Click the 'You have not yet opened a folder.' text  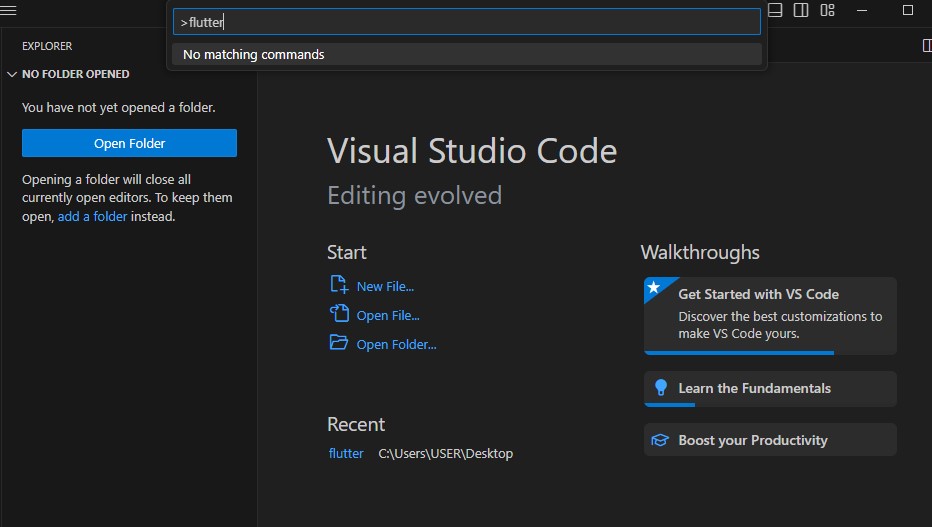[119, 108]
